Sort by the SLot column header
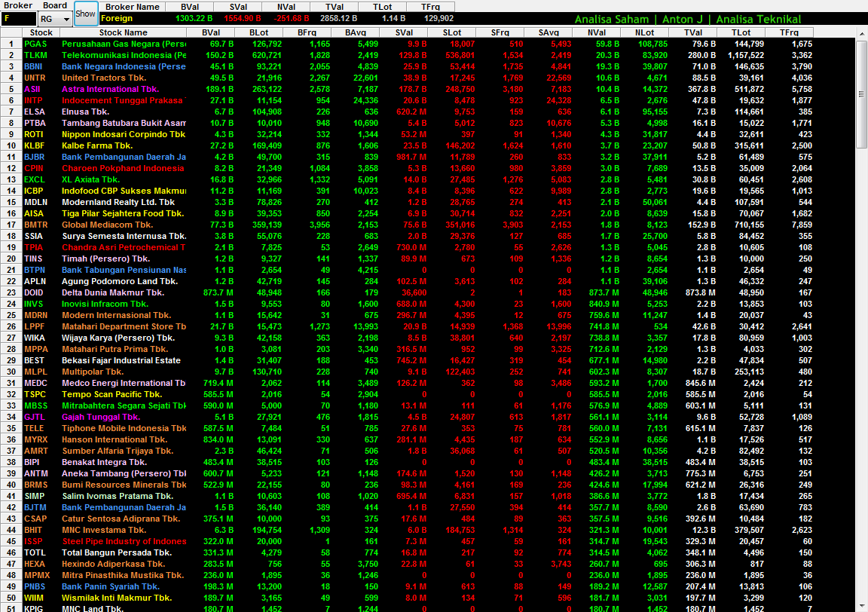 pyautogui.click(x=452, y=32)
